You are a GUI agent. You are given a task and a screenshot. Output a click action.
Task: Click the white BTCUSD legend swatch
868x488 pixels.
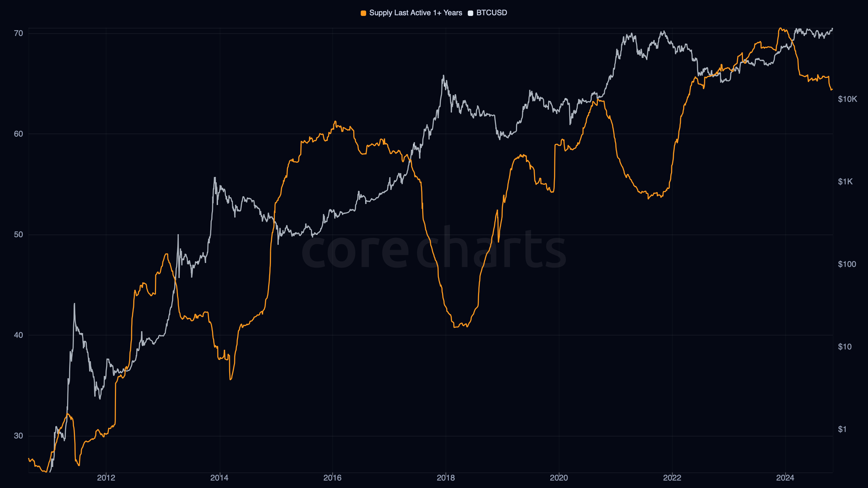tap(470, 13)
